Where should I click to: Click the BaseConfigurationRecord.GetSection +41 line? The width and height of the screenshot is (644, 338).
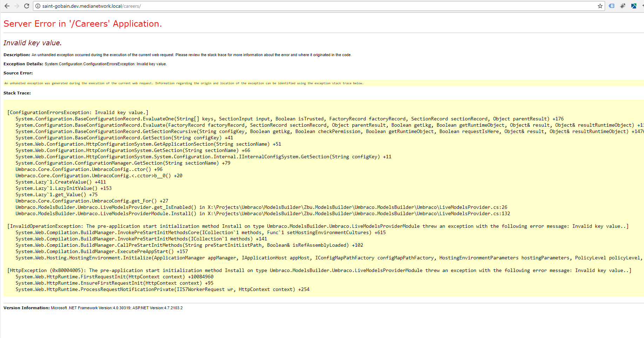coord(124,138)
